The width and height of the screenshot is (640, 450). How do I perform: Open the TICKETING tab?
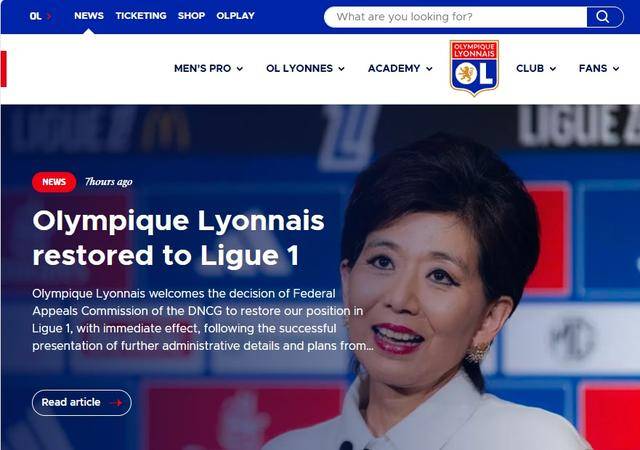tap(141, 16)
